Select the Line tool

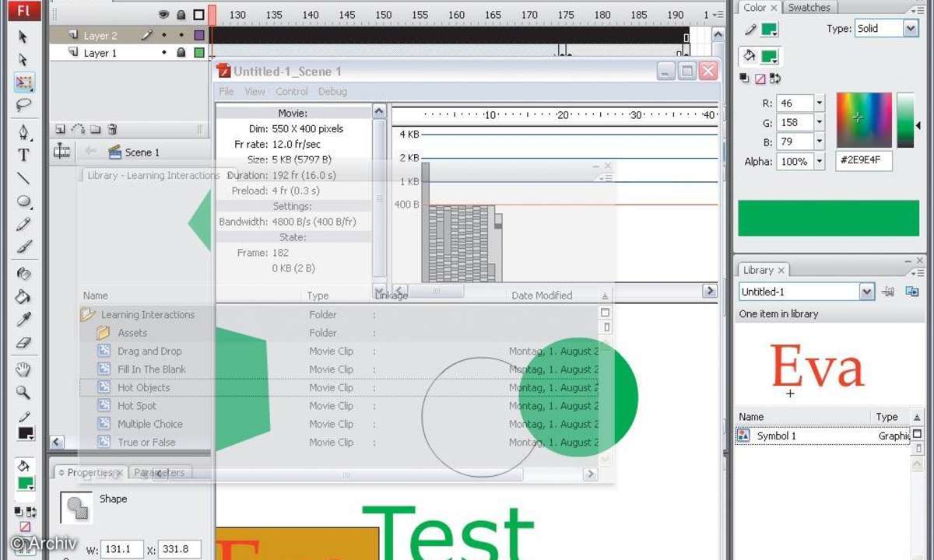pos(23,178)
